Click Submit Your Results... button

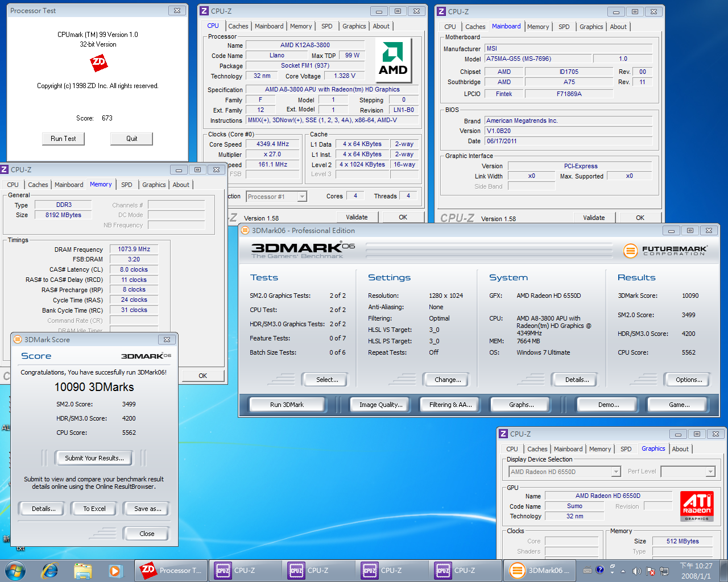94,458
